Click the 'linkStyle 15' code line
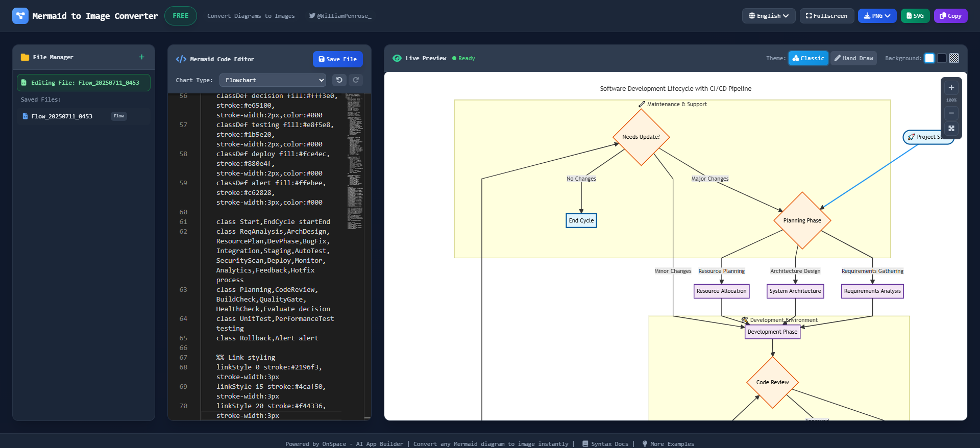980x448 pixels. click(271, 391)
